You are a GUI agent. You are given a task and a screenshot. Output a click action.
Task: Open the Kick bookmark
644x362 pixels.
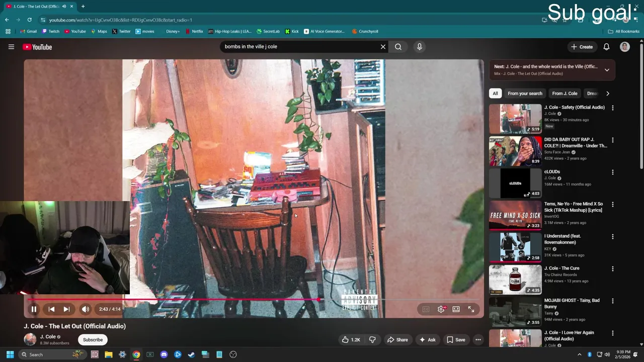coord(292,31)
